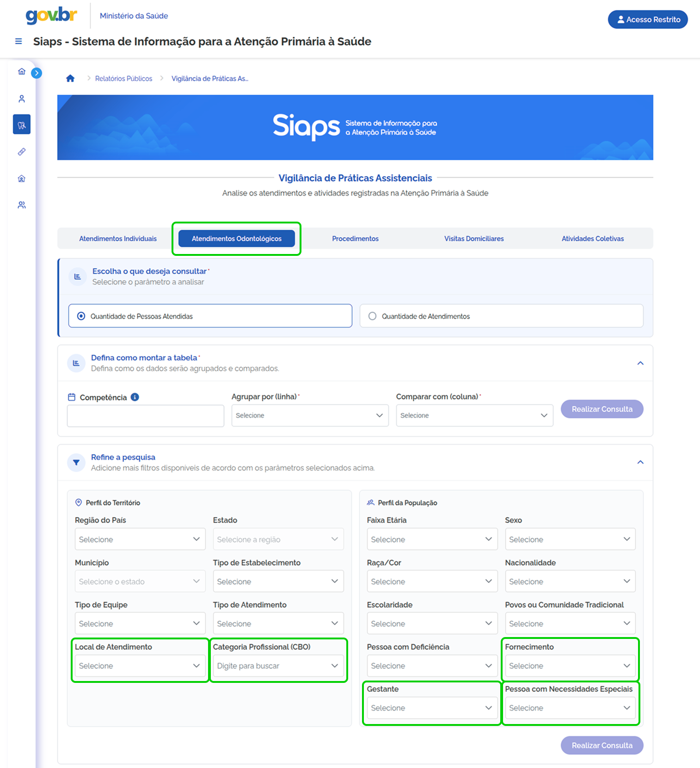Open the Tipo de Equipe dropdown
The height and width of the screenshot is (768, 700).
coord(140,623)
